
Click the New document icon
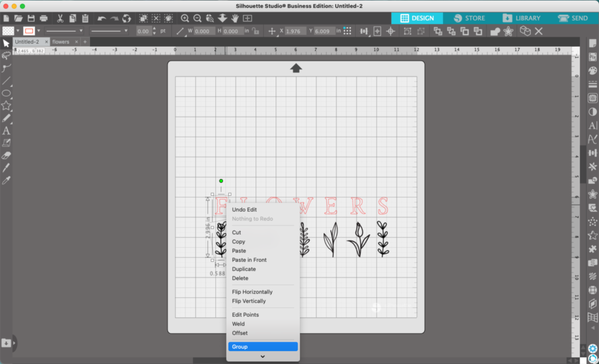point(6,18)
